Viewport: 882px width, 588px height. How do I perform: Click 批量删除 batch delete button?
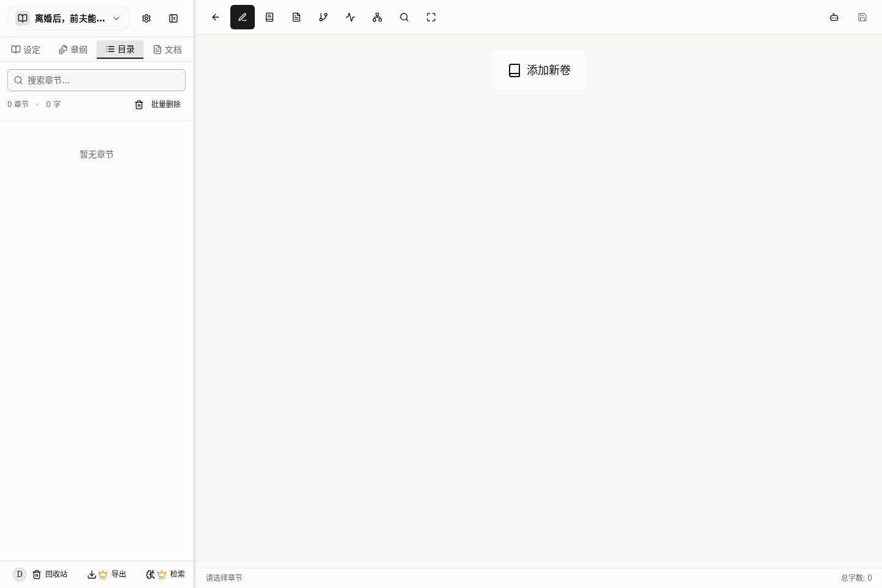tap(158, 105)
